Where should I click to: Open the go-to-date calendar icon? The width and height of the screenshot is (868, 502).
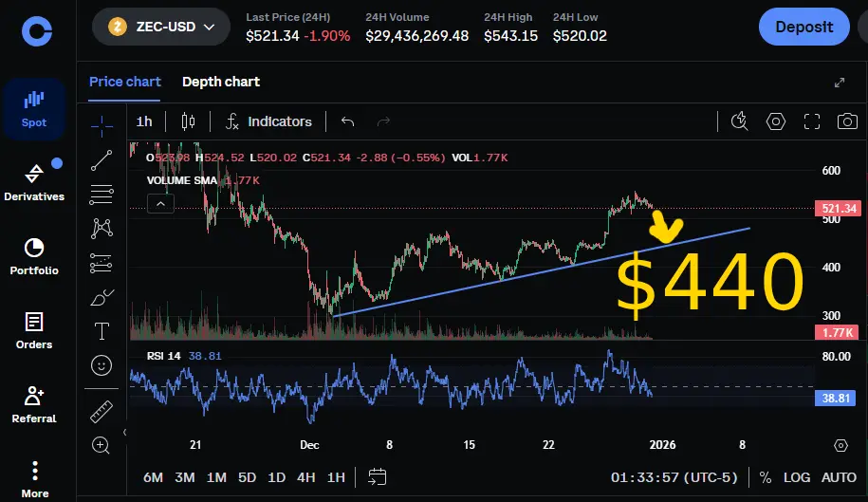click(x=377, y=477)
